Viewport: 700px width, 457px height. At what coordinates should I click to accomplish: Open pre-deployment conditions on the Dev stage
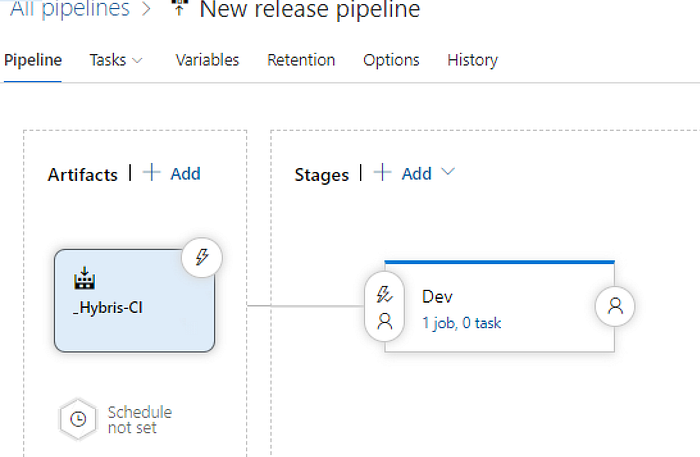(x=384, y=307)
